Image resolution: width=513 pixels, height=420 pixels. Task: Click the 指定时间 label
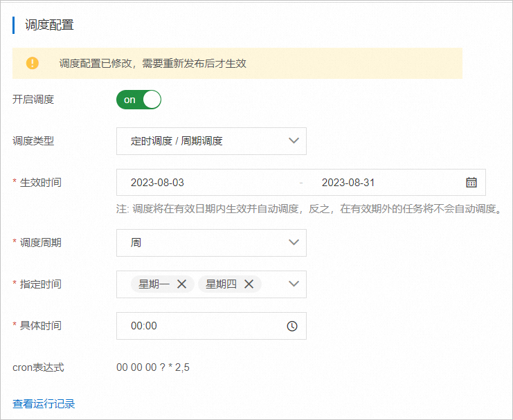point(41,284)
